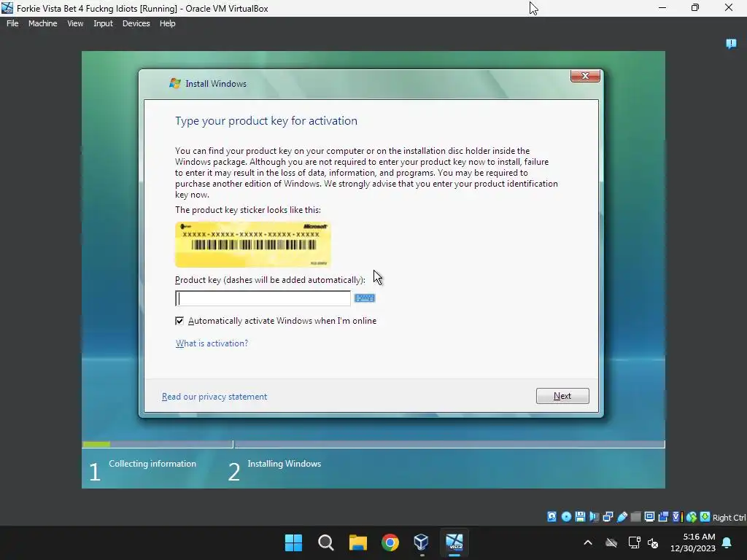Click the Next button

[562, 396]
